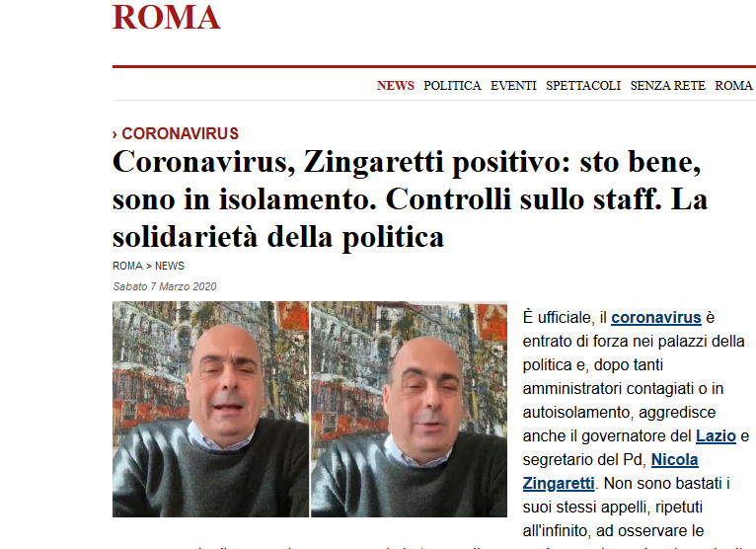Open the left photo of Zingaretti

[x=210, y=409]
